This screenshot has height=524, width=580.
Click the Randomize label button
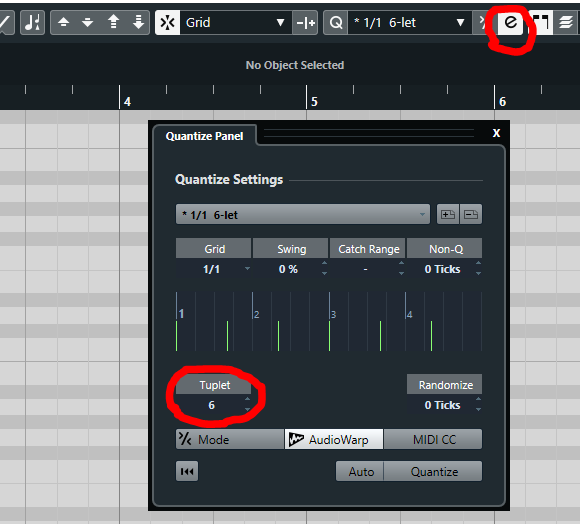pos(445,385)
